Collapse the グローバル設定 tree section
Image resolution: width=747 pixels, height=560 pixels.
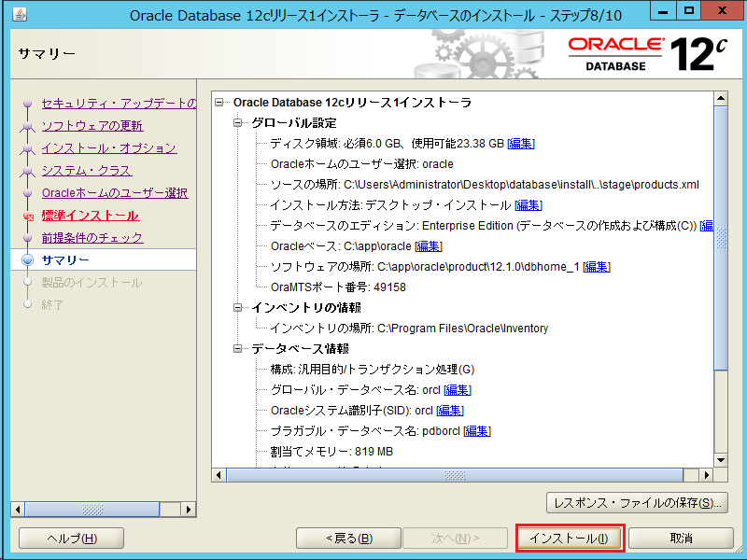[237, 123]
